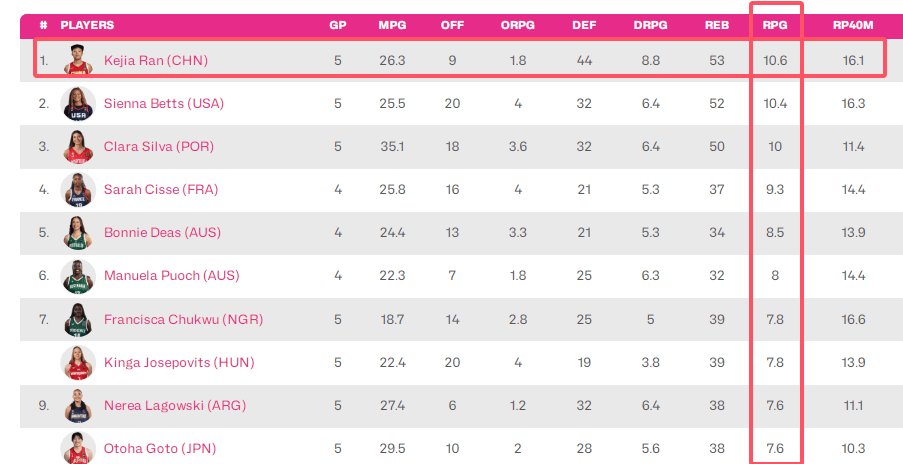Open the Kejia Ran (CHN) player link
The image size is (903, 464).
click(155, 60)
